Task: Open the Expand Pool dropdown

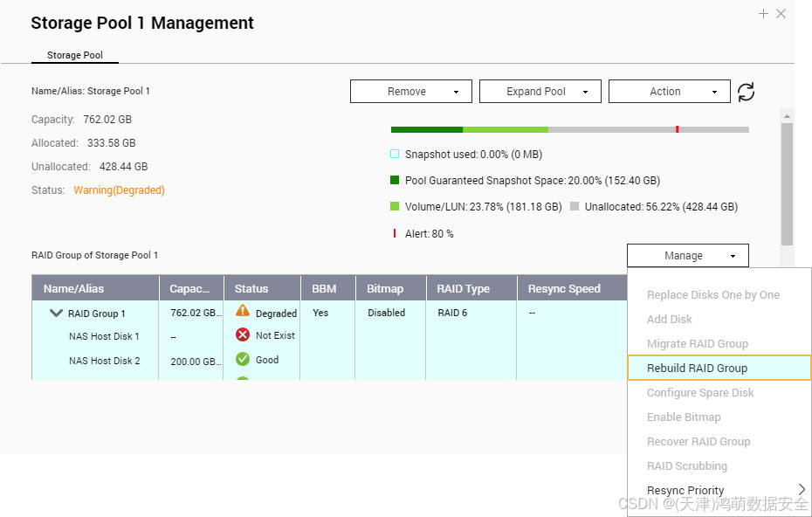Action: pyautogui.click(x=540, y=92)
